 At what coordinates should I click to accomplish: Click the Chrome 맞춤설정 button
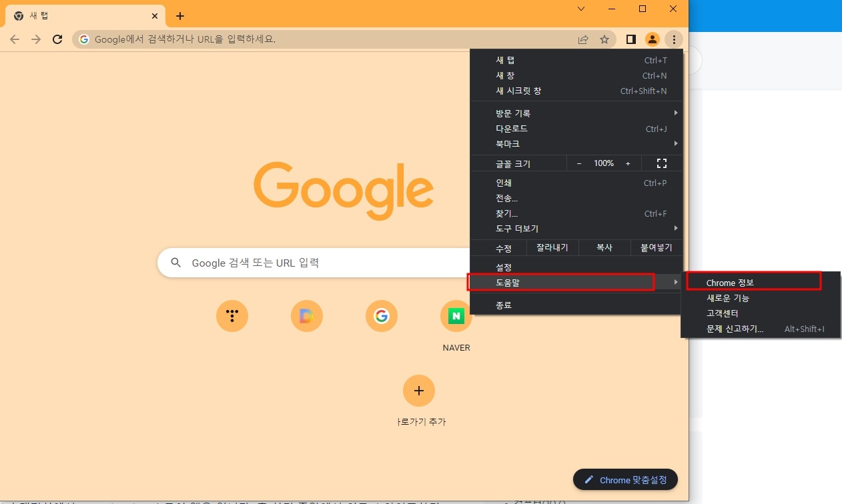tap(624, 479)
